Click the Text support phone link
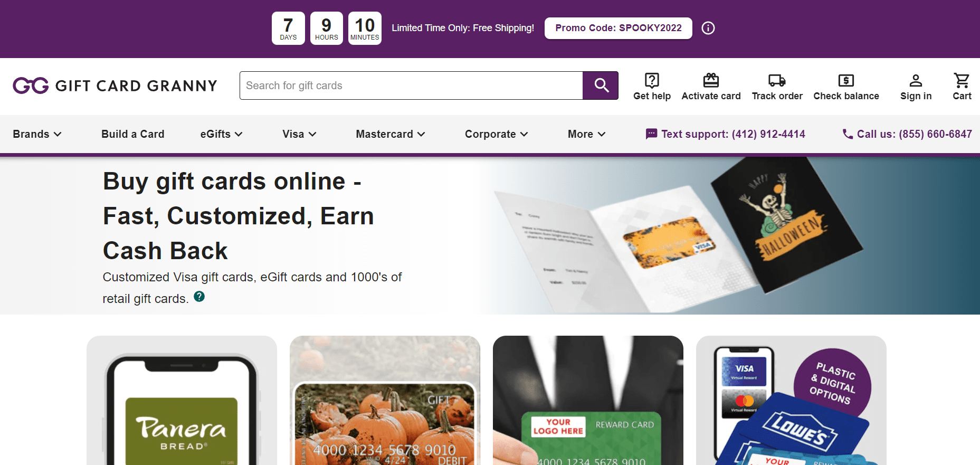This screenshot has height=465, width=980. point(725,134)
